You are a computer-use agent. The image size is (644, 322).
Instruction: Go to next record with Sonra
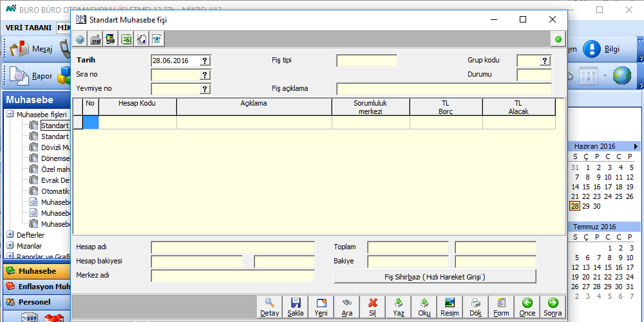tap(553, 307)
